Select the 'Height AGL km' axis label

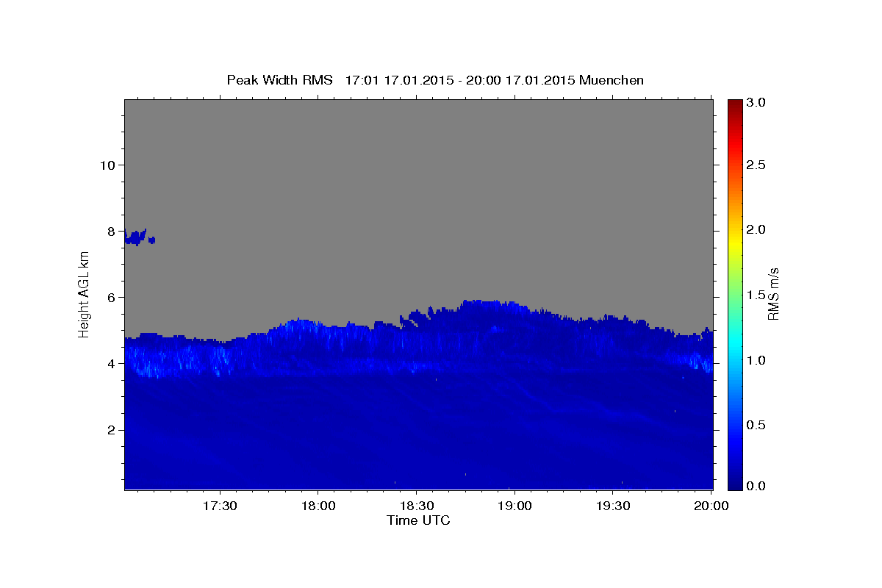click(85, 293)
